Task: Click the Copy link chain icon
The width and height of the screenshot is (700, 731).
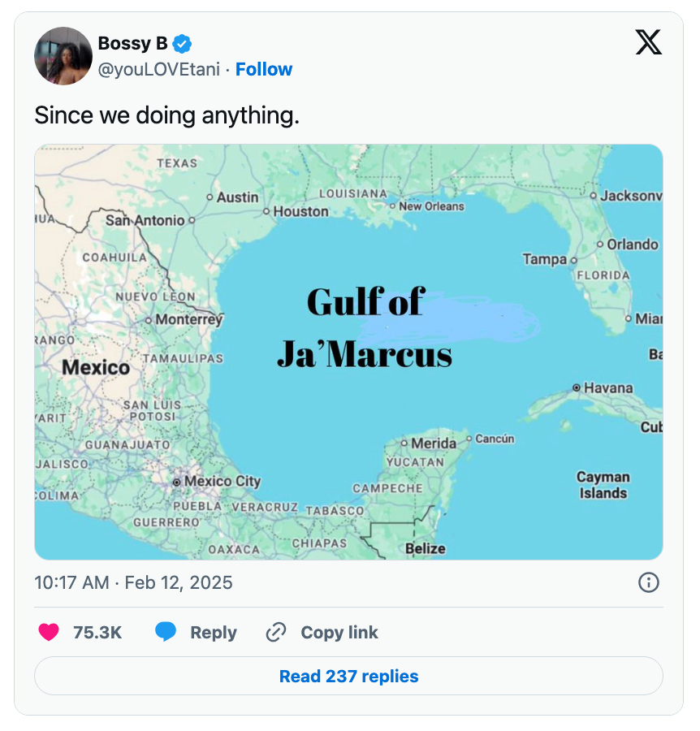Action: pos(275,632)
